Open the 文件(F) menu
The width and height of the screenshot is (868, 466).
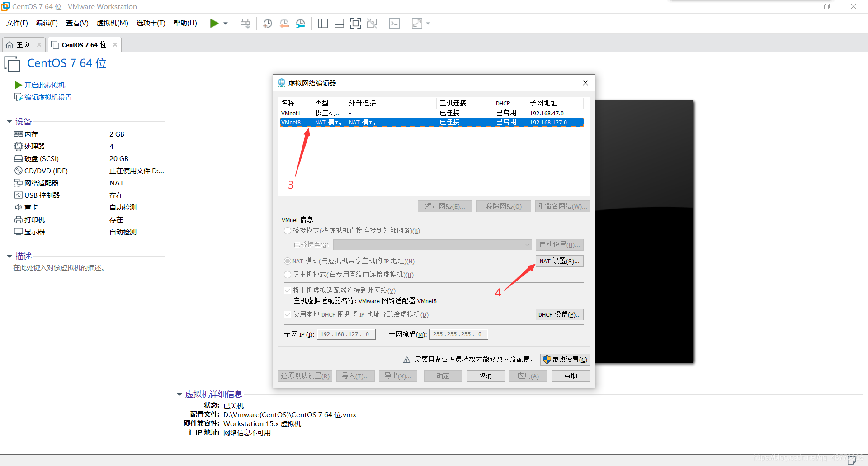point(17,23)
